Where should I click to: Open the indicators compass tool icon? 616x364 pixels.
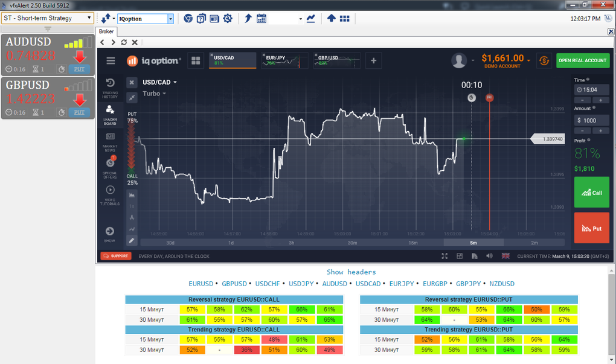pyautogui.click(x=132, y=217)
